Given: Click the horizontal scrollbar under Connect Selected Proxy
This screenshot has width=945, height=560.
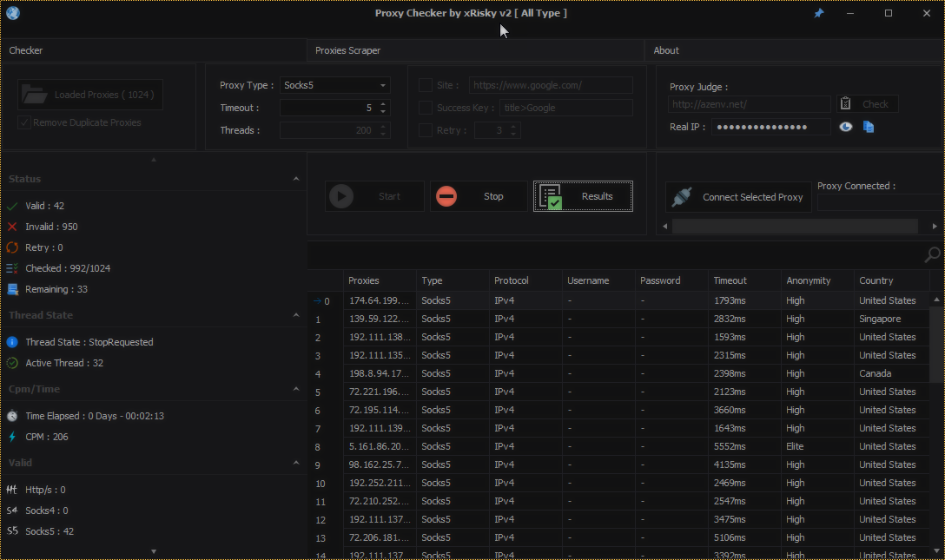Looking at the screenshot, I should (x=795, y=227).
